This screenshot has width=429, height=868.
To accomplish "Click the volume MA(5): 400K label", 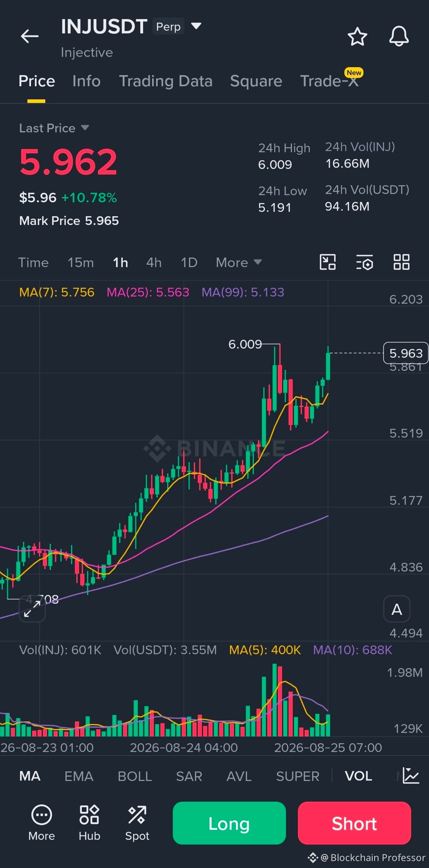I will point(265,650).
